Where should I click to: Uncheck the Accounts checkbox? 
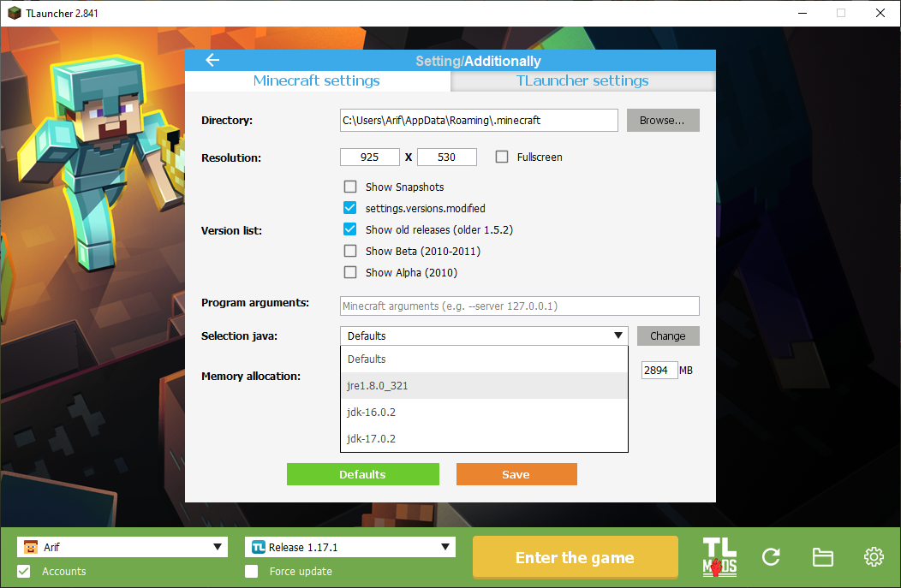[x=24, y=572]
